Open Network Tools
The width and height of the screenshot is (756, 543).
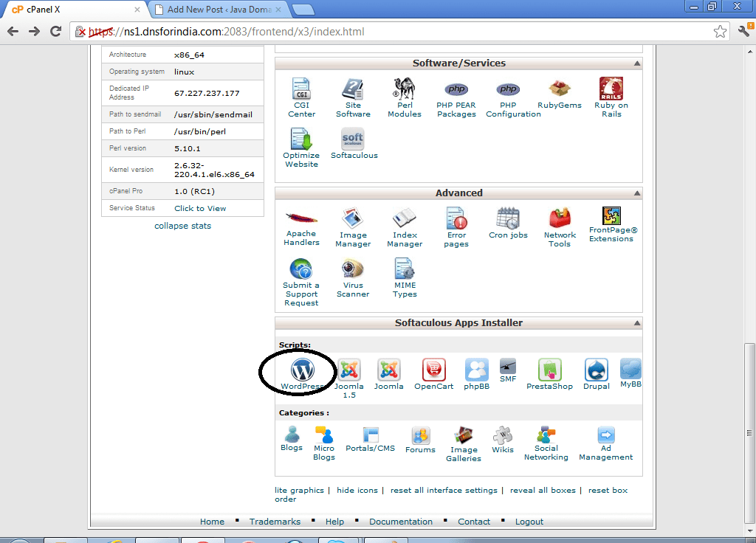tap(560, 227)
